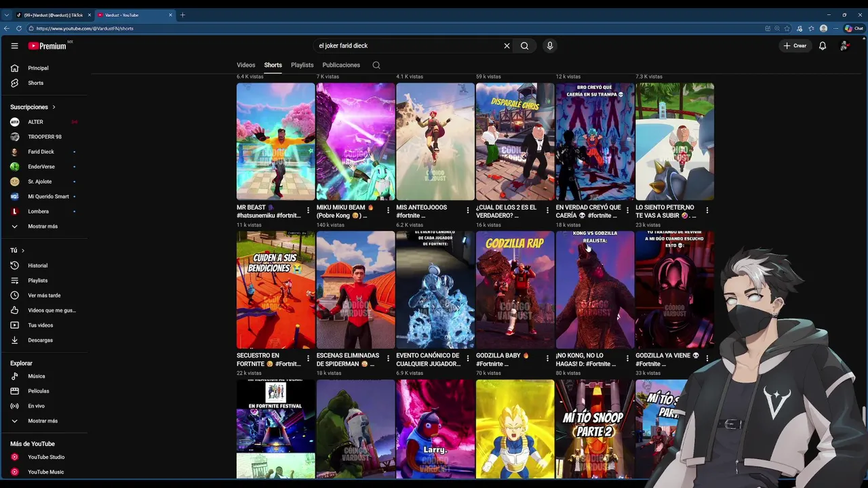Open En vivo under Explorar
The image size is (868, 488).
[43, 406]
